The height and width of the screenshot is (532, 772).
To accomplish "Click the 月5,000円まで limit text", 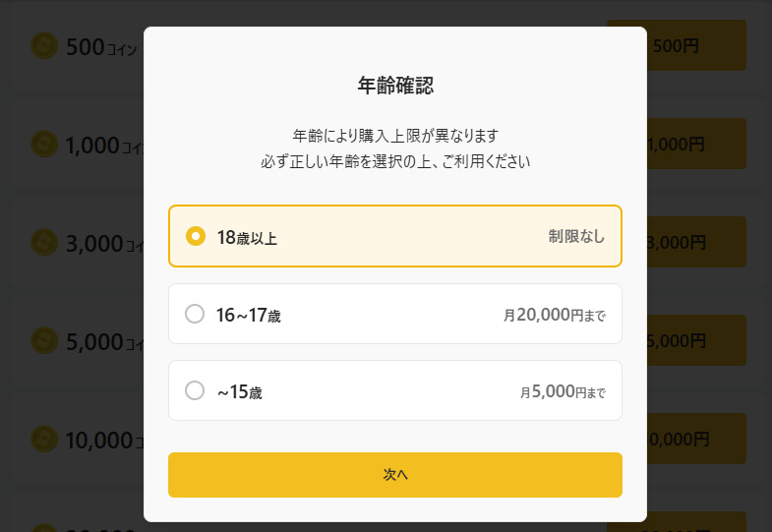I will (563, 391).
